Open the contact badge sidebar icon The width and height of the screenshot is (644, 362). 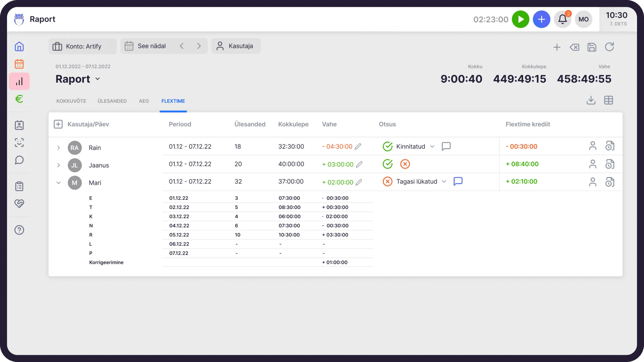pos(19,125)
